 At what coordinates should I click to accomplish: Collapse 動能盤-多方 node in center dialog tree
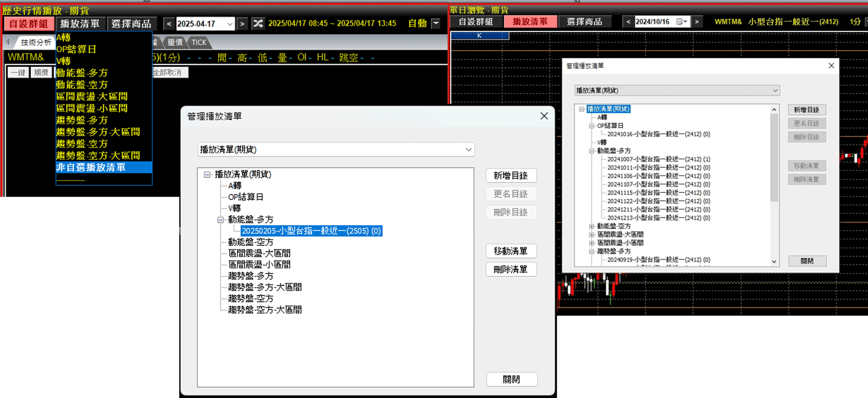click(220, 220)
